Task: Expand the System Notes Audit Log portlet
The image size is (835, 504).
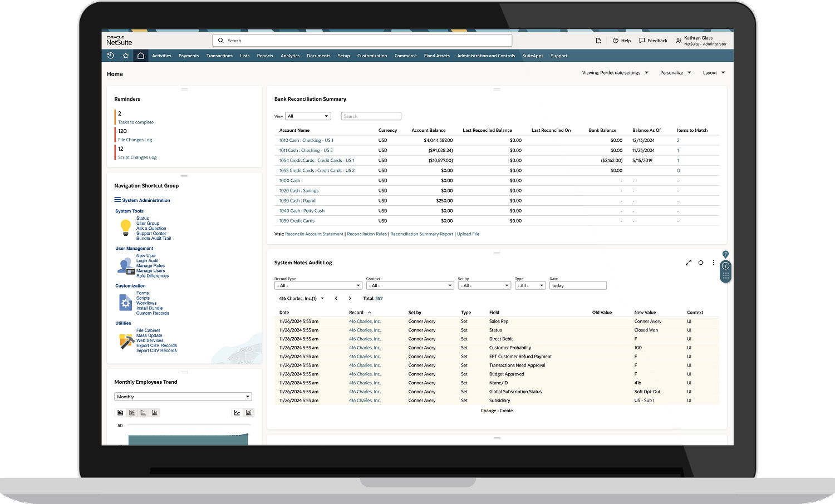Action: click(689, 263)
